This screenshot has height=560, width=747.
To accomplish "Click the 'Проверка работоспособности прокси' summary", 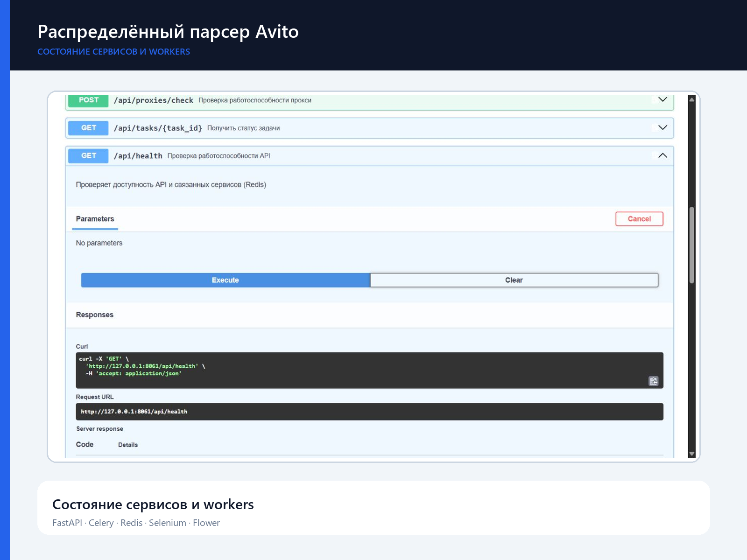I will tap(255, 100).
